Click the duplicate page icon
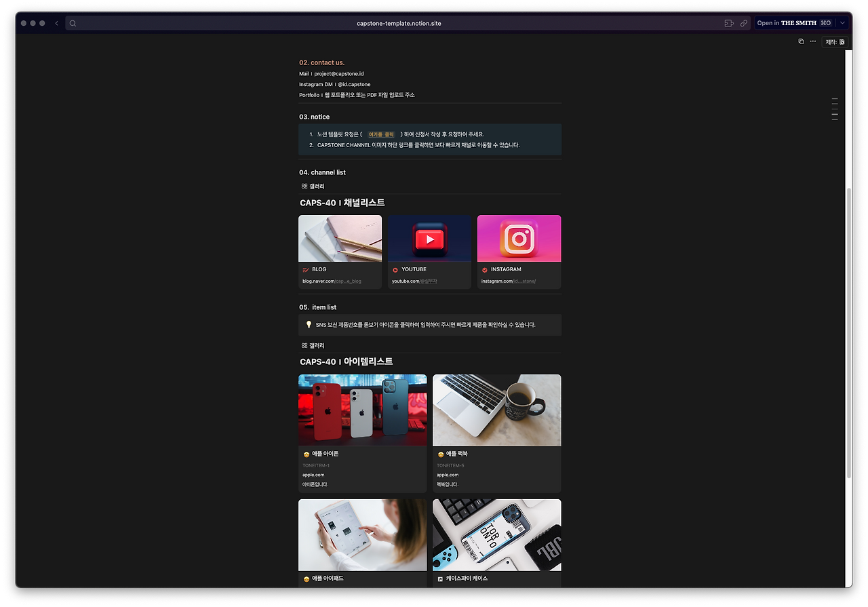 click(x=801, y=41)
